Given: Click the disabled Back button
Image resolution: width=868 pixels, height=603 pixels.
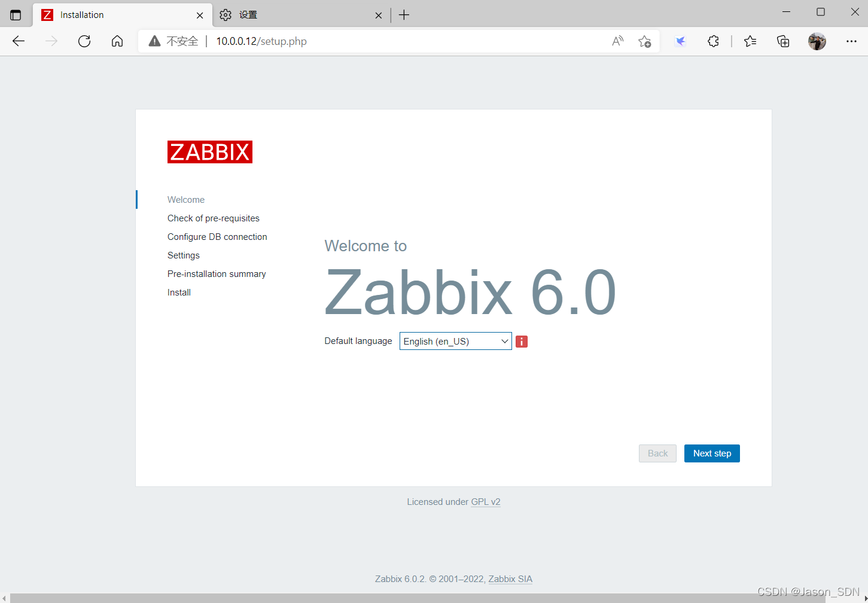Looking at the screenshot, I should coord(657,453).
